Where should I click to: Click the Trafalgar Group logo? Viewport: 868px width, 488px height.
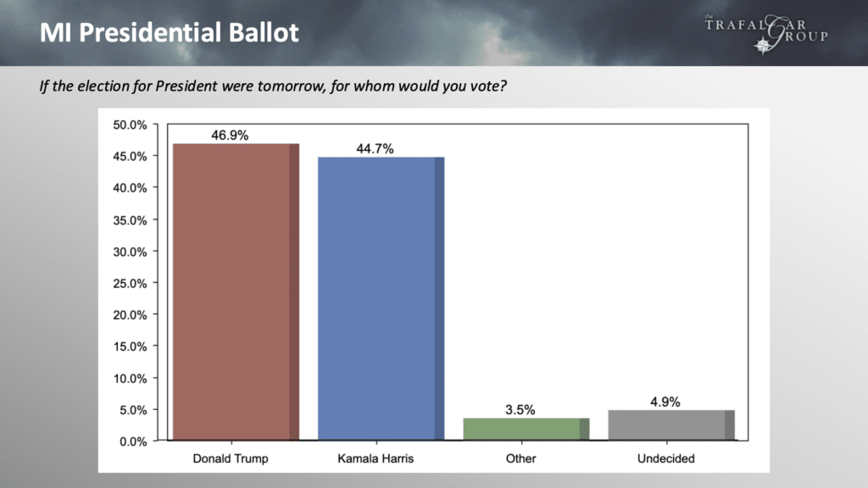pyautogui.click(x=765, y=31)
